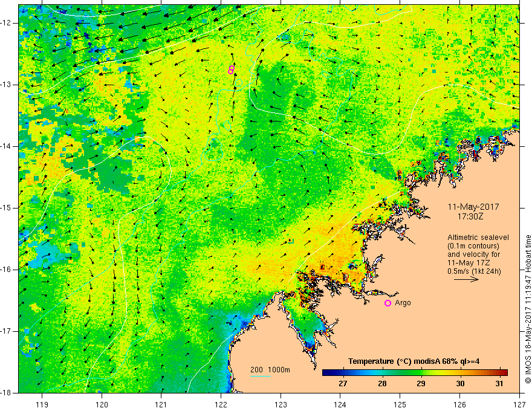Click latitude axis label -14
Screen dimensions: 532x411
(6, 146)
